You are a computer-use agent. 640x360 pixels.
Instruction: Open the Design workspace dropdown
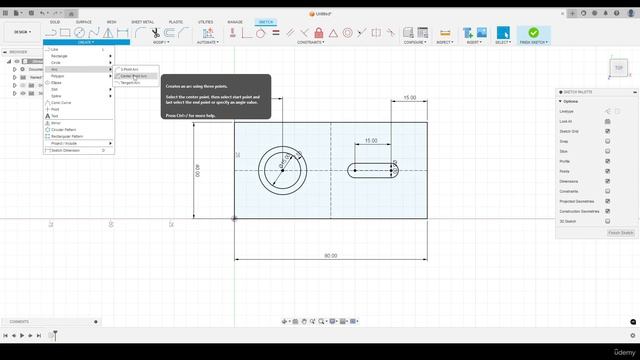click(x=22, y=32)
